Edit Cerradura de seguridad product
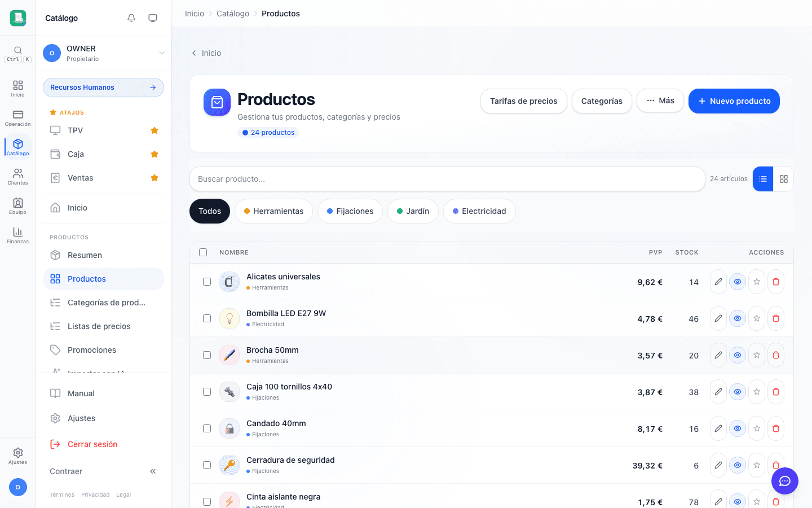Image resolution: width=812 pixels, height=508 pixels. point(718,465)
